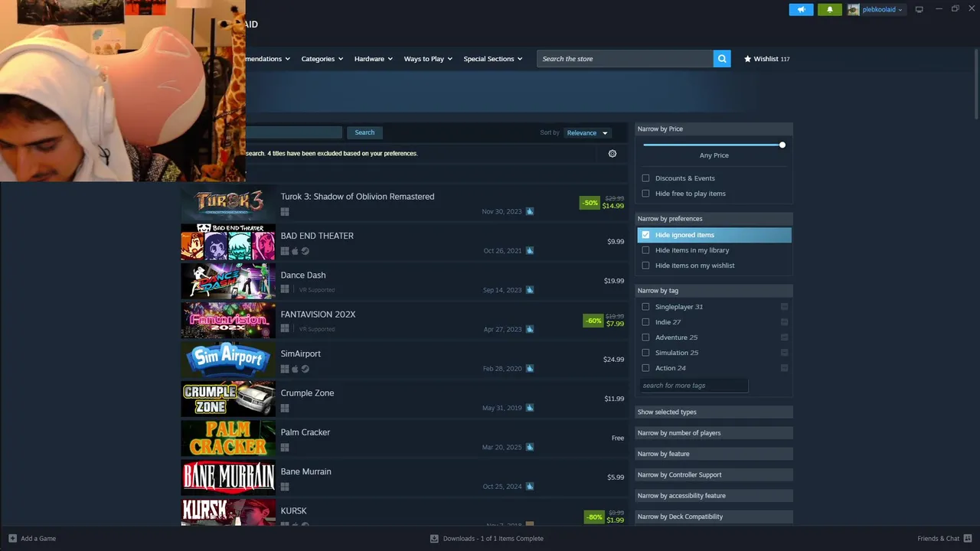Collapse the Narrow by preferences header
Viewport: 980px width, 551px height.
pyautogui.click(x=714, y=219)
